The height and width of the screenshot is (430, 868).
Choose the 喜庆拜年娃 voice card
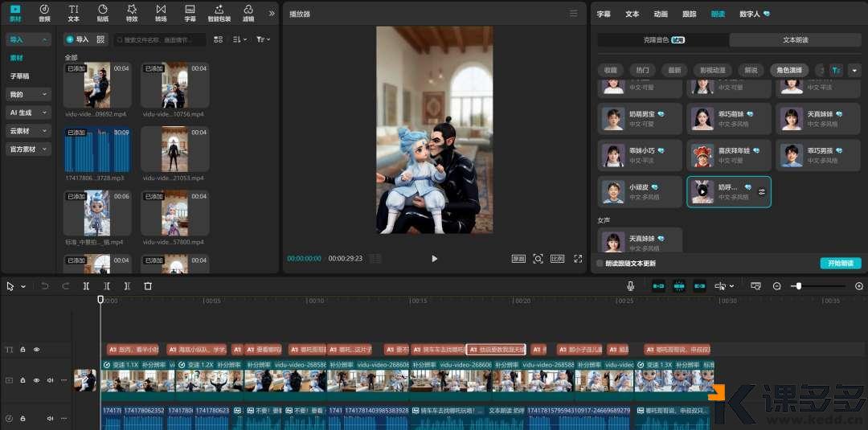pos(728,155)
